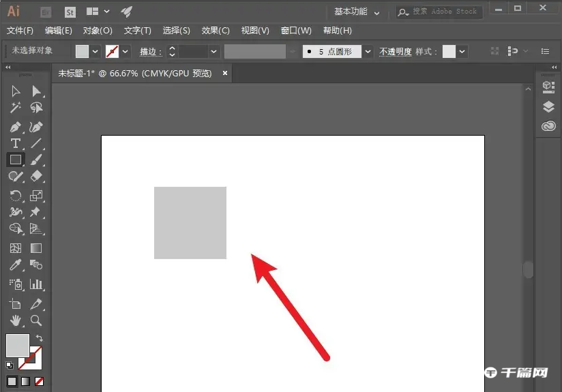This screenshot has width=562, height=392.
Task: Open the fill color dropdown in control bar
Action: 95,51
